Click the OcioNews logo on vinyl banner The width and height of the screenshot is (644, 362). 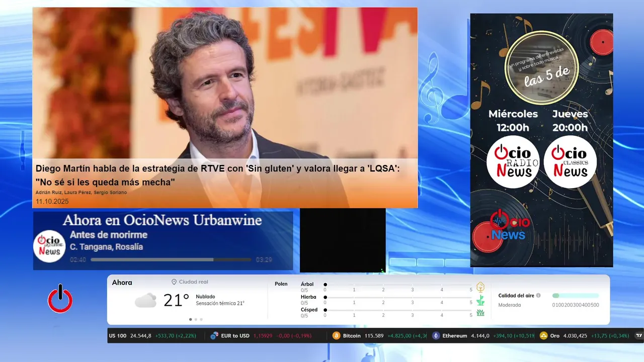[510, 225]
